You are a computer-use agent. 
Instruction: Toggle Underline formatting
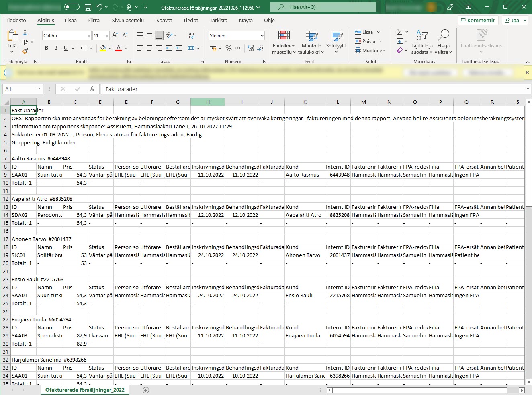click(65, 48)
